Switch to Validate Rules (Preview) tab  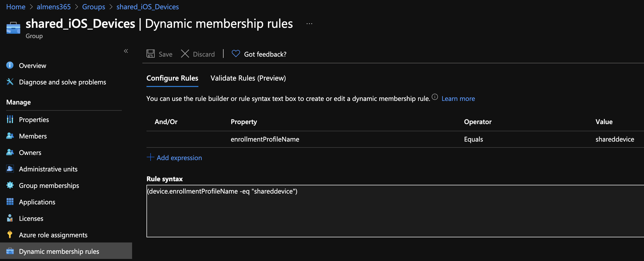pyautogui.click(x=248, y=78)
